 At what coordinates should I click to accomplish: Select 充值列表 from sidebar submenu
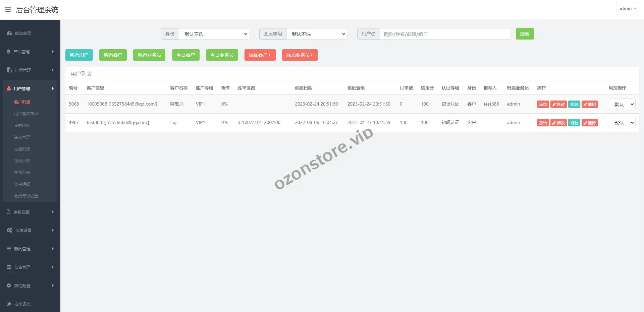click(x=22, y=149)
